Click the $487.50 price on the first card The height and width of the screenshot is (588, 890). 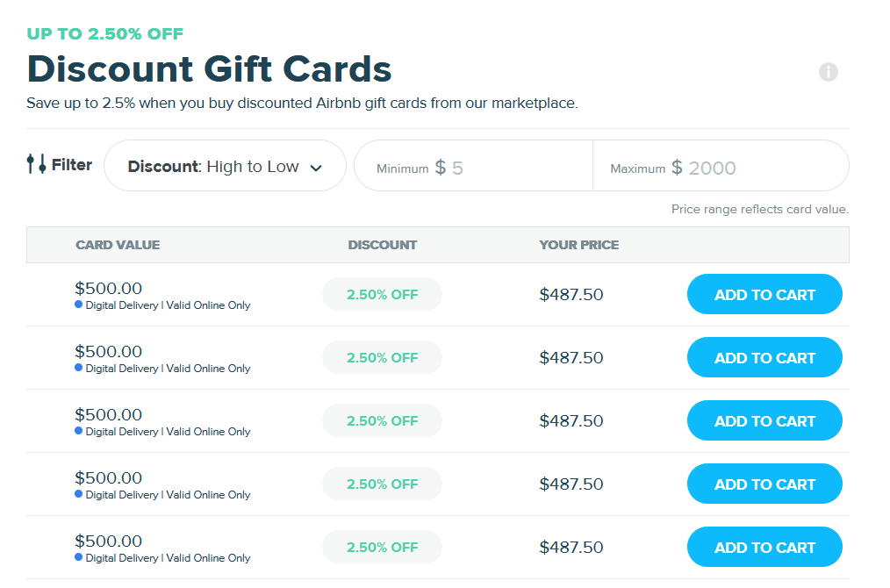[571, 294]
